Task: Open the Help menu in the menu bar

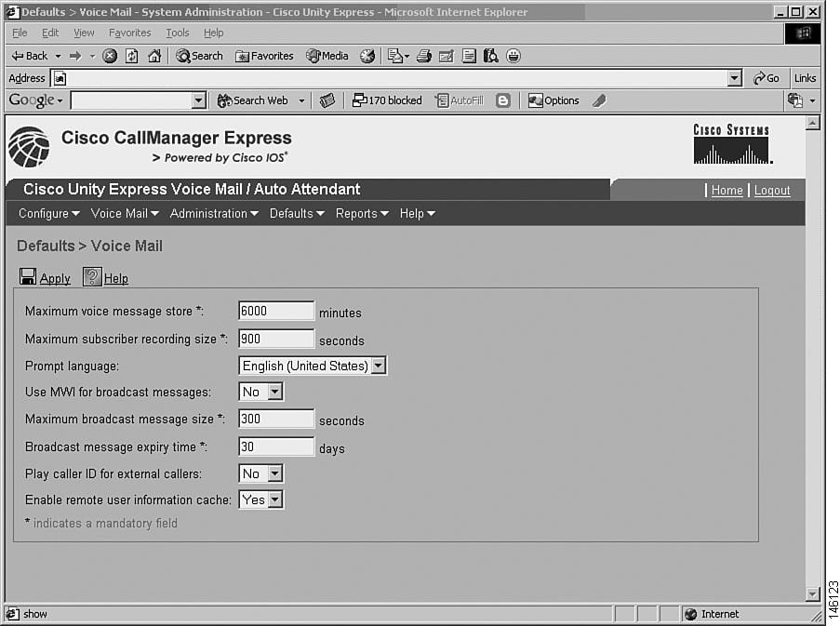Action: (213, 33)
